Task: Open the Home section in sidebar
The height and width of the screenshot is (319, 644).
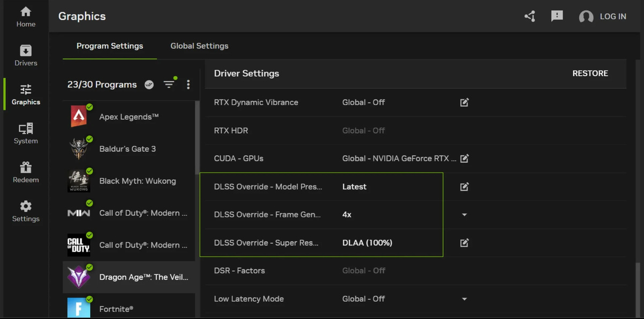Action: (26, 17)
